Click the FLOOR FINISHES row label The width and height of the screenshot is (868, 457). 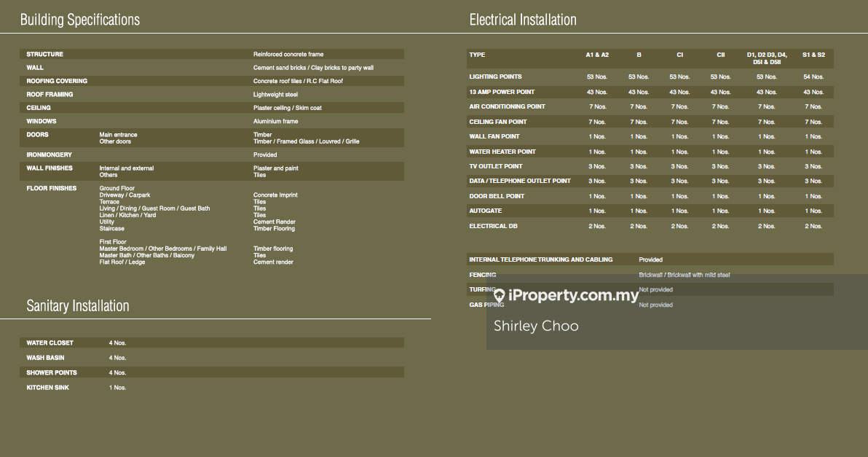[x=52, y=189]
